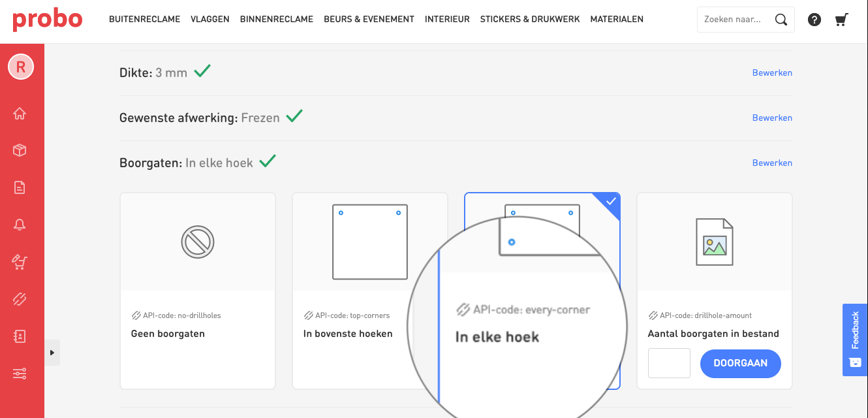Open the shopping cart in the header
The image size is (868, 418).
click(x=842, y=20)
